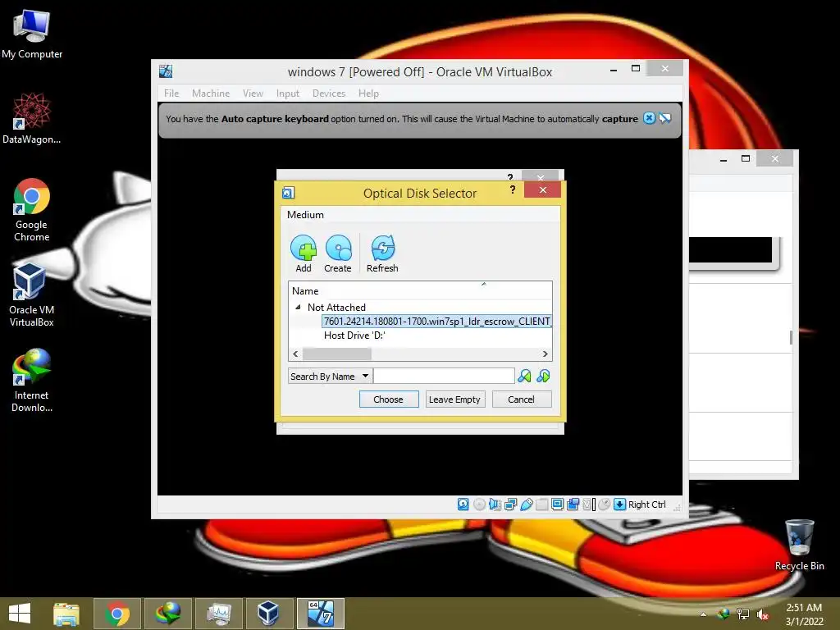
Task: Open the Search By Name dropdown
Action: (330, 376)
